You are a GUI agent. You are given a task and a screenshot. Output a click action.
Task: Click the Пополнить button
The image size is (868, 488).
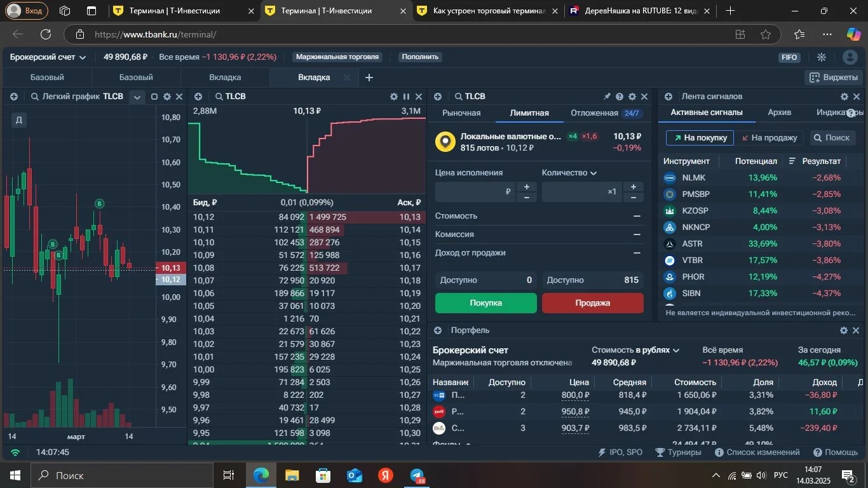[420, 57]
